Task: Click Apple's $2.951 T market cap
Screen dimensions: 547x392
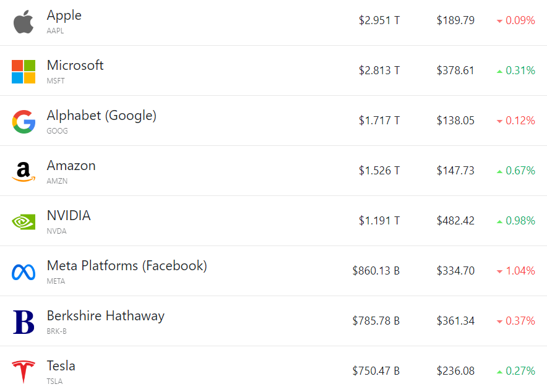Action: (x=379, y=20)
